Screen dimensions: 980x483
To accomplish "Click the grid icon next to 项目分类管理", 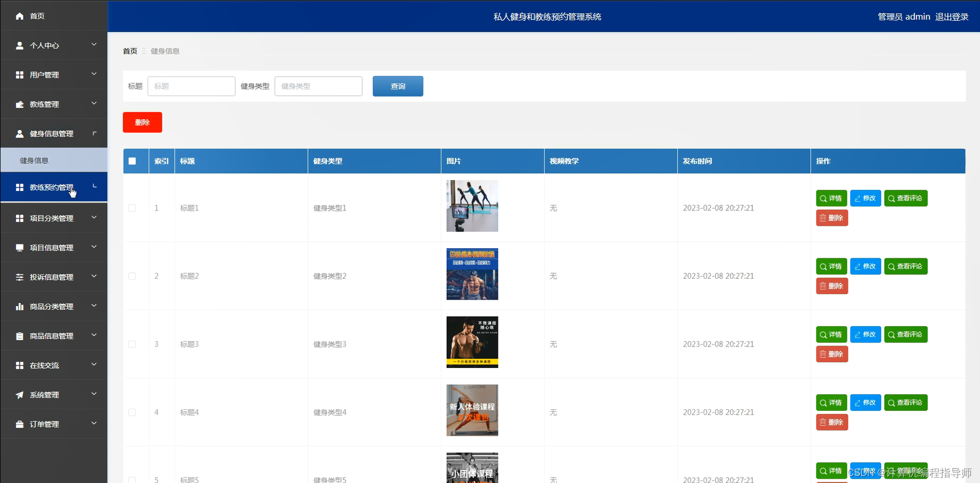I will click(x=20, y=218).
